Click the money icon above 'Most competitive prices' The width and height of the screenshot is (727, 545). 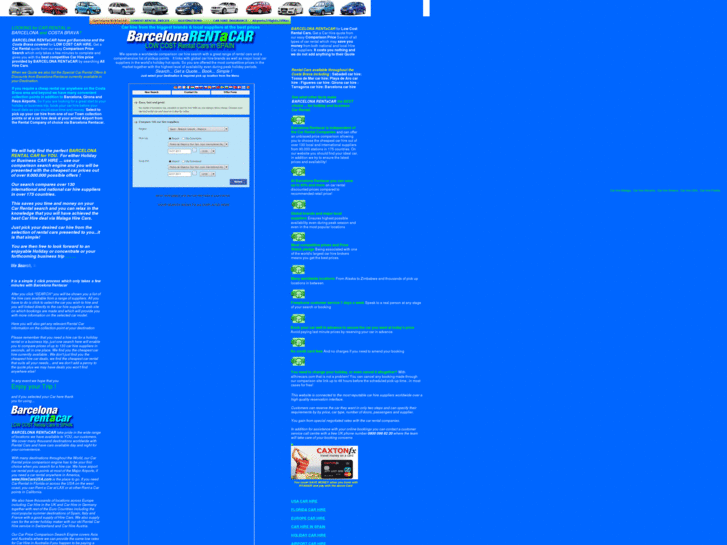click(x=298, y=237)
